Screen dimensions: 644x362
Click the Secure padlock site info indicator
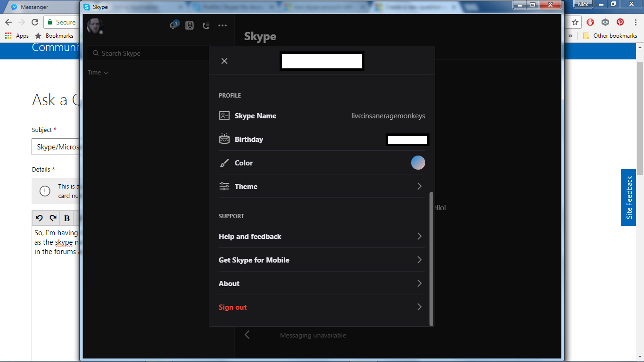61,22
